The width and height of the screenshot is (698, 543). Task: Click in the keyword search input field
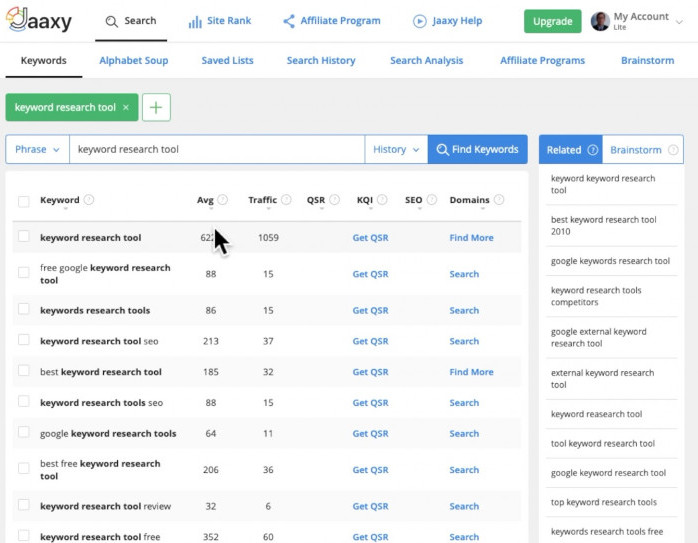pos(217,149)
